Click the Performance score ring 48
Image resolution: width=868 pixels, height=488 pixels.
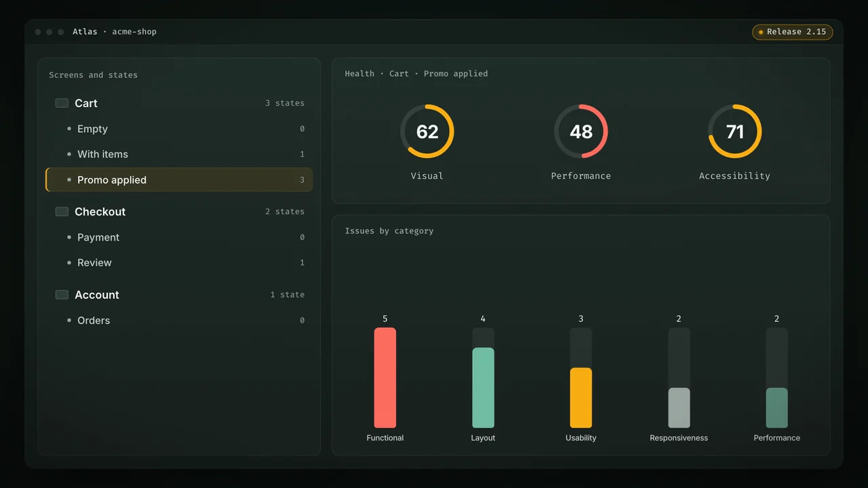tap(581, 131)
